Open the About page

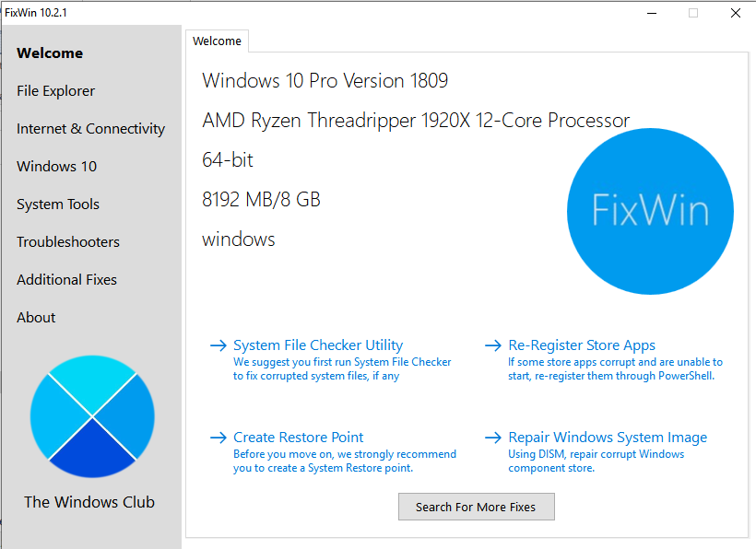point(36,318)
